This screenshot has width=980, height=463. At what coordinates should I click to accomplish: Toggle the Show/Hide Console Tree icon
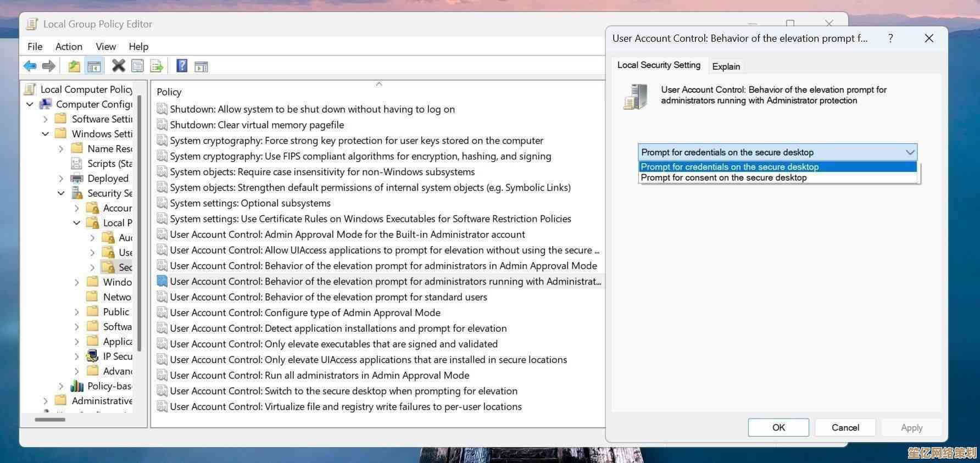[x=94, y=66]
